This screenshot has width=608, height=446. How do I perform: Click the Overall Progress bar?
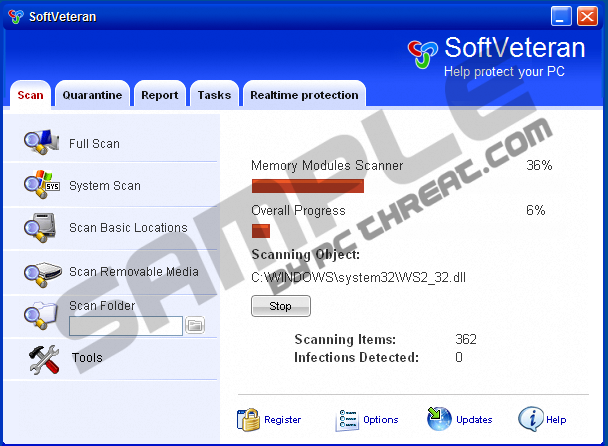pyautogui.click(x=261, y=231)
